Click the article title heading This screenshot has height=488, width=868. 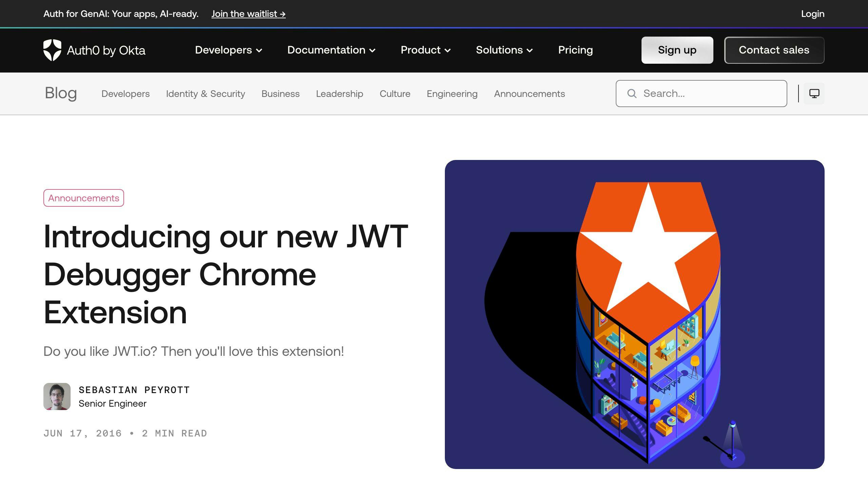226,274
